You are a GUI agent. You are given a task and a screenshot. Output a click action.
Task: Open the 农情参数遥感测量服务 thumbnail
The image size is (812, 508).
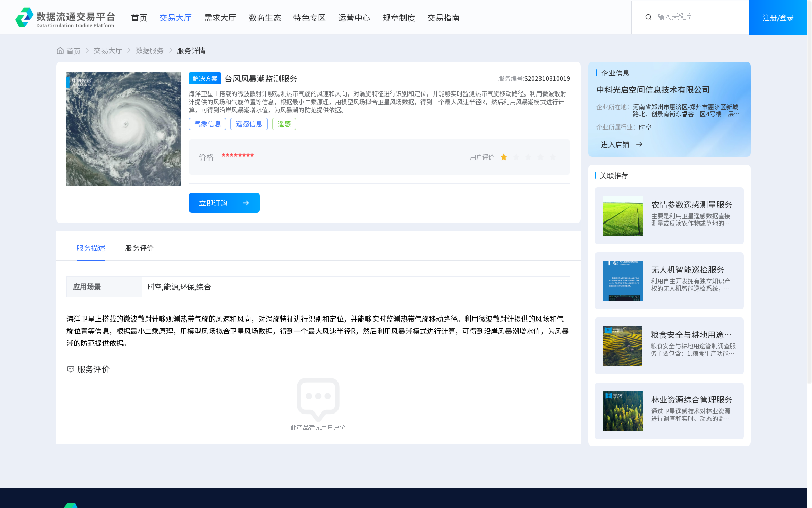pos(623,216)
